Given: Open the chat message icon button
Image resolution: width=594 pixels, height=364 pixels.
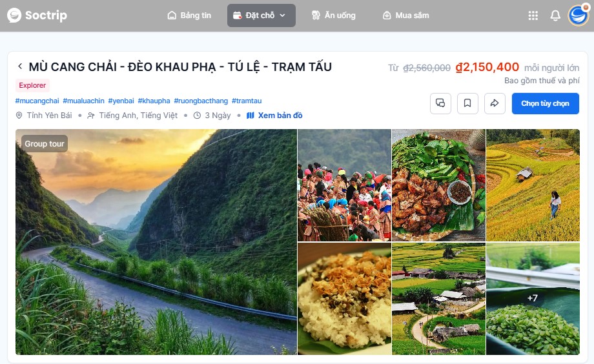Looking at the screenshot, I should (440, 103).
